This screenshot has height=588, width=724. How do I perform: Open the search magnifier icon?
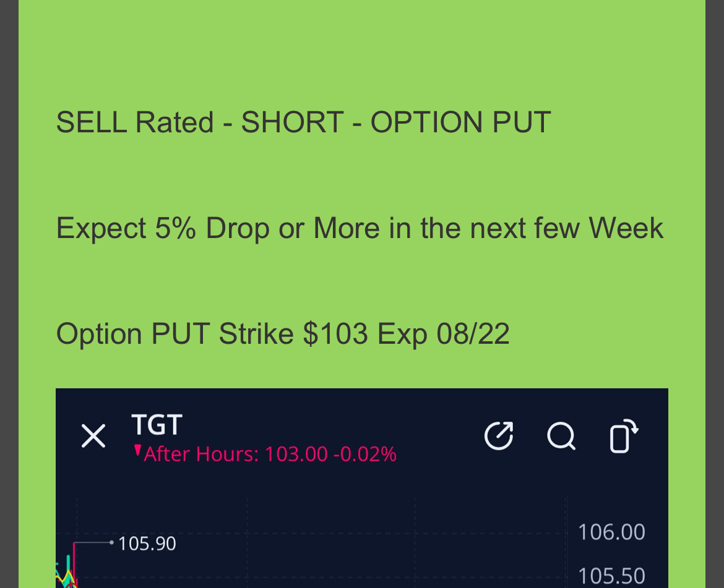point(561,436)
